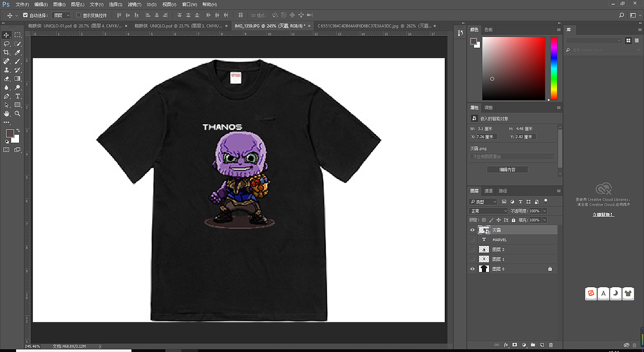Image resolution: width=644 pixels, height=352 pixels.
Task: Open the 不应用图层复合 dropdown
Action: [x=512, y=157]
